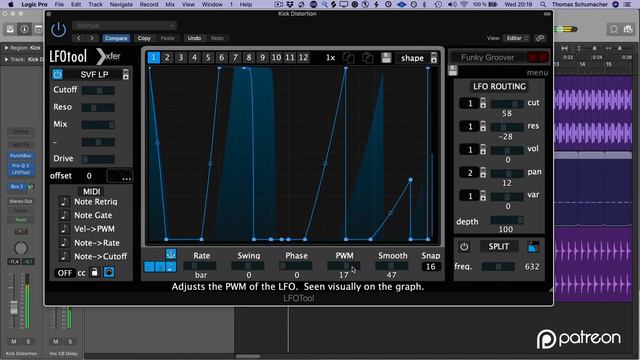Image resolution: width=640 pixels, height=360 pixels.
Task: Go to previous preset arrow
Action: (x=79, y=38)
